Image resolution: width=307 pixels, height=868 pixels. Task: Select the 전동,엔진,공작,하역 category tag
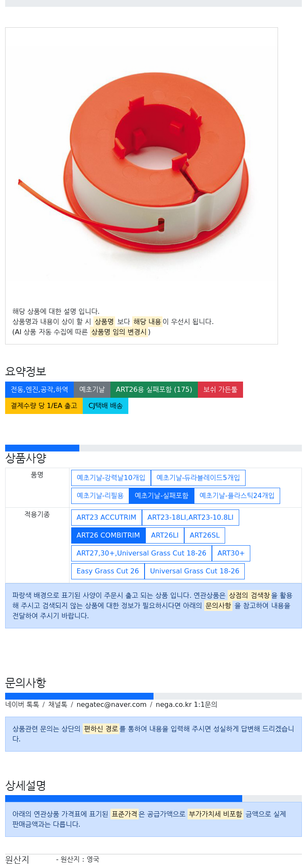coord(39,390)
